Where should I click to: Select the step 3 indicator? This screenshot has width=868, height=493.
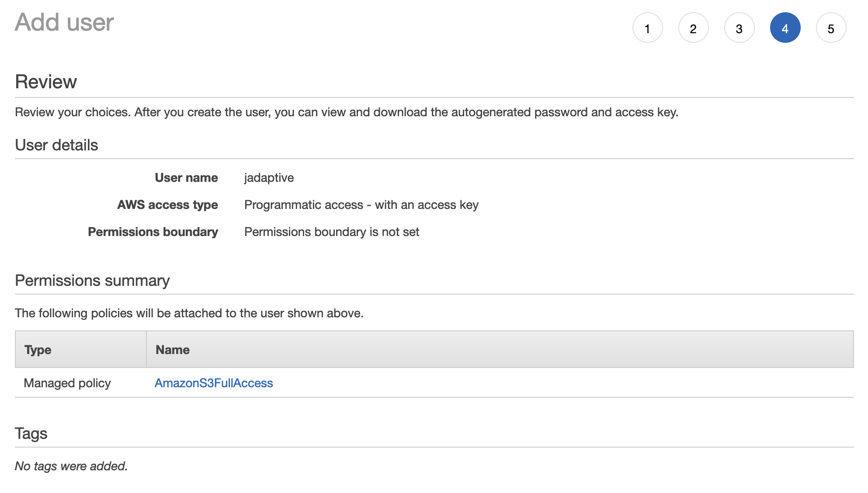coord(739,28)
